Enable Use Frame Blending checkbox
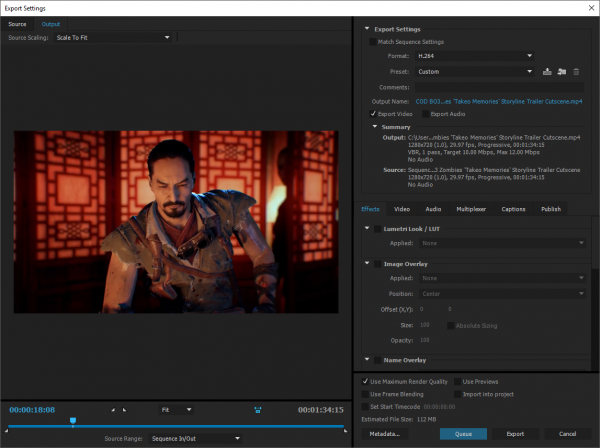This screenshot has height=448, width=600. click(x=365, y=394)
